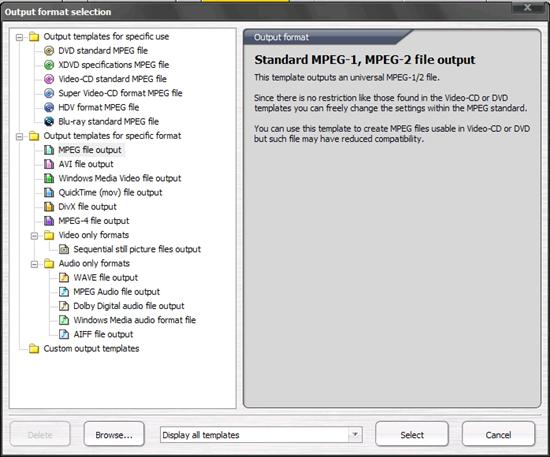Screen dimensions: 550x457
Task: Pick the HDV format MPEG file icon
Action: click(x=49, y=107)
